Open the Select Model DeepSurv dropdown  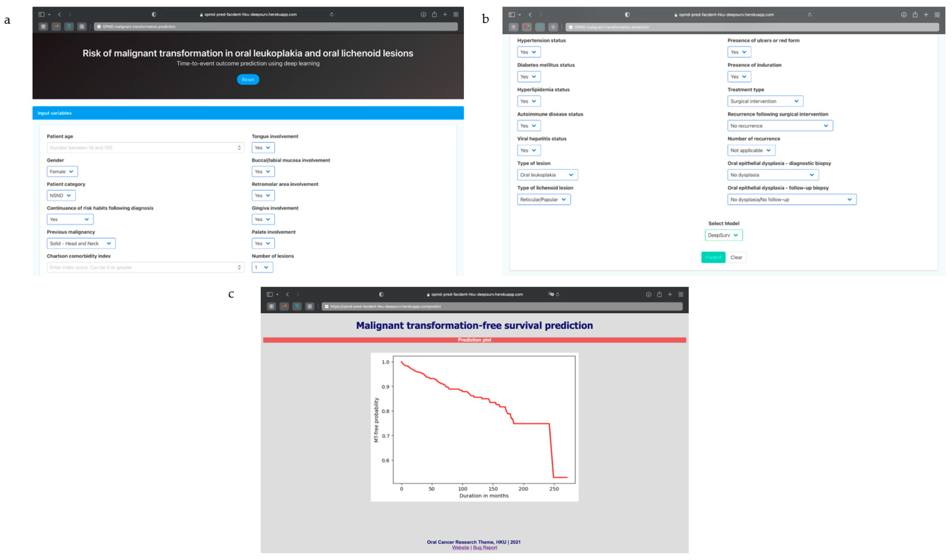(x=723, y=235)
